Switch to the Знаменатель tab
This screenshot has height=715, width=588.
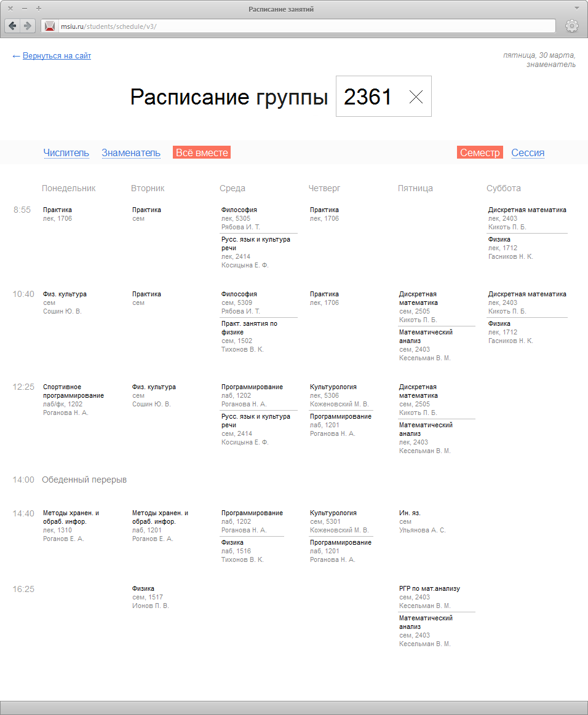pos(130,152)
